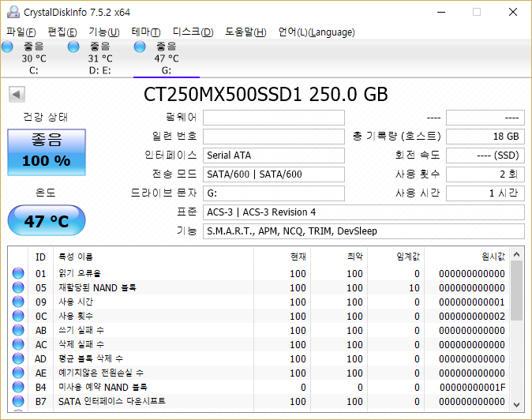The height and width of the screenshot is (420, 532).
Task: Click the empty ---- field at top right
Action: pos(485,118)
